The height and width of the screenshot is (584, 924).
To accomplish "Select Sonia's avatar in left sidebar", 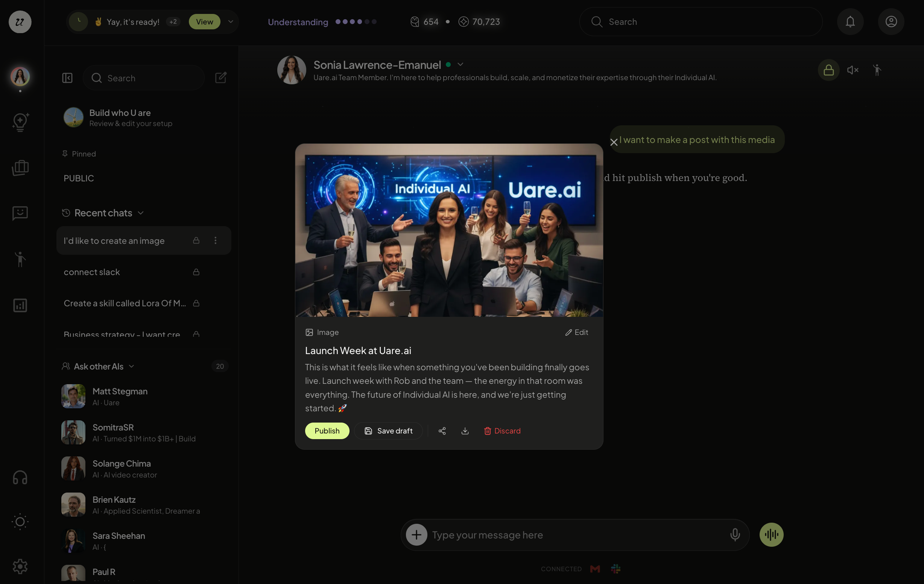I will tap(20, 76).
